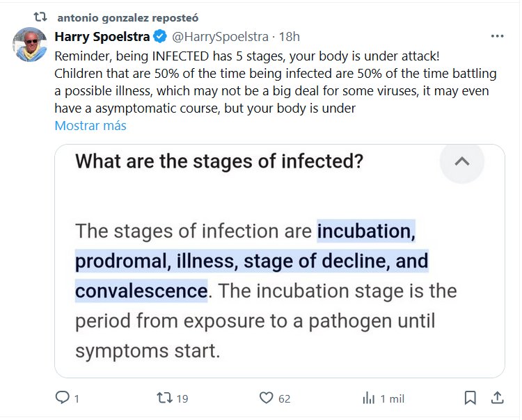Click "Mostrar más" to expand tweet
The height and width of the screenshot is (420, 522).
click(x=90, y=126)
